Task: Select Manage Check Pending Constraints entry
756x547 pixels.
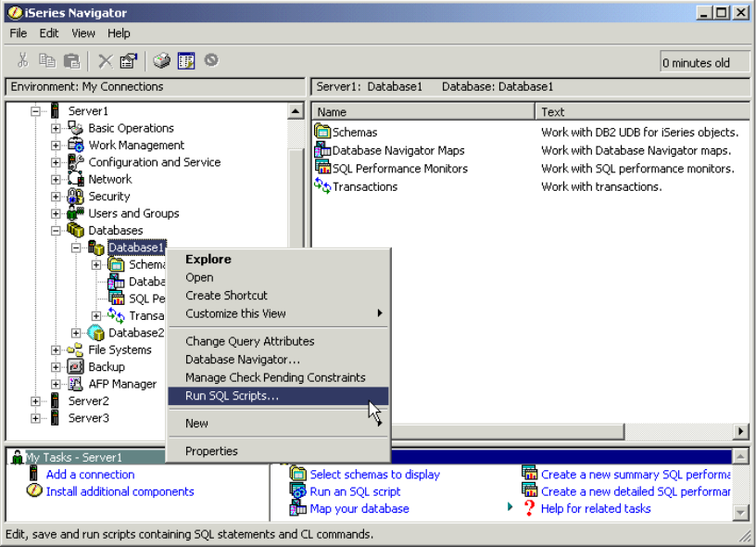Action: (278, 377)
